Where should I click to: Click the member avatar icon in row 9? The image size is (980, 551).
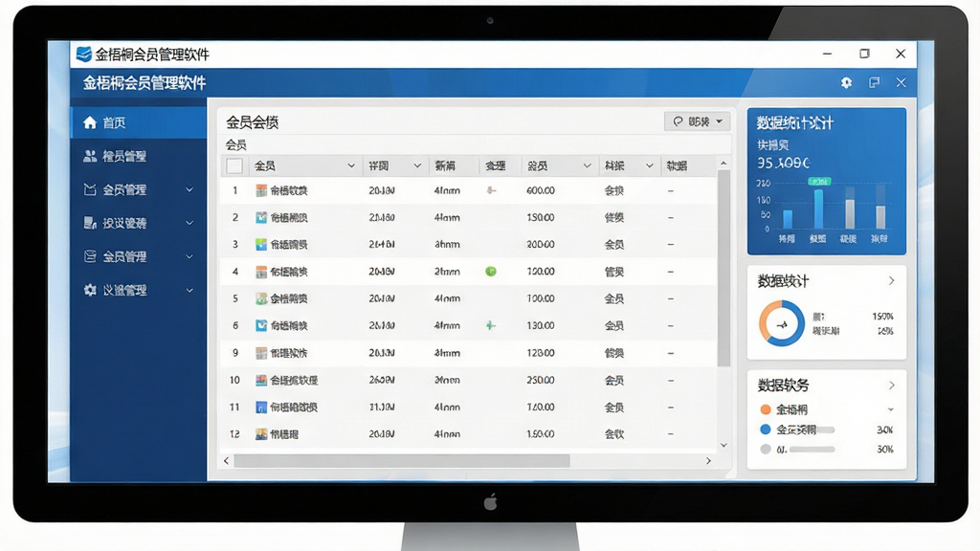(x=261, y=353)
